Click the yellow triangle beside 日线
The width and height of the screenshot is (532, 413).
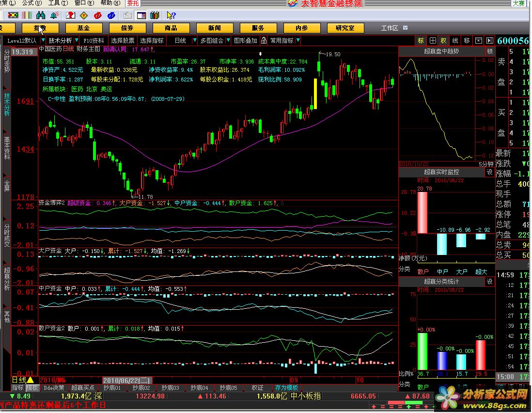click(30, 380)
